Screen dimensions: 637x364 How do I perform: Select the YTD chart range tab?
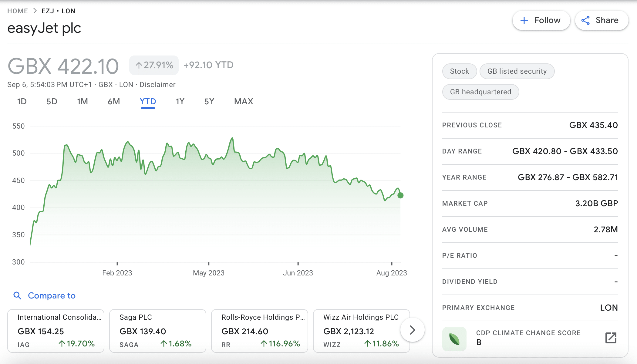coord(148,102)
